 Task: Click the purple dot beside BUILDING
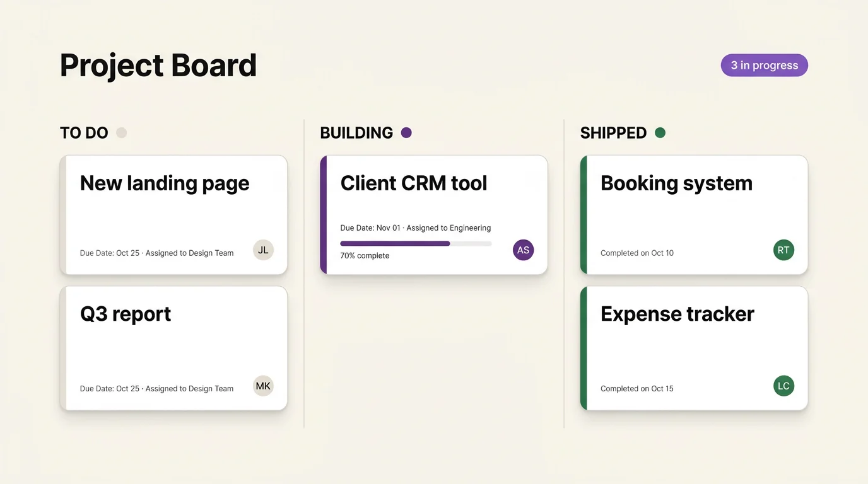406,132
